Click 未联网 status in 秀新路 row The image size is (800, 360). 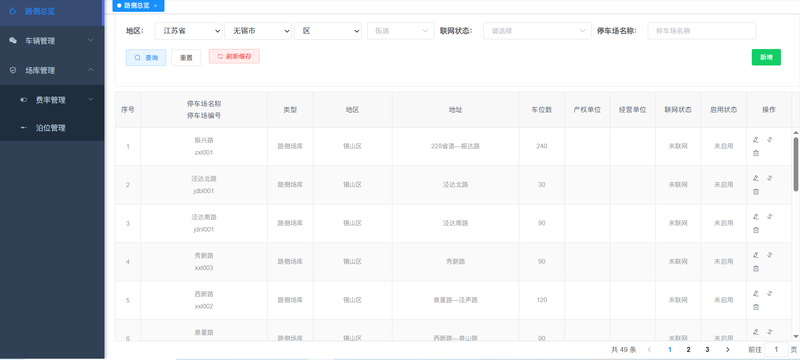678,262
